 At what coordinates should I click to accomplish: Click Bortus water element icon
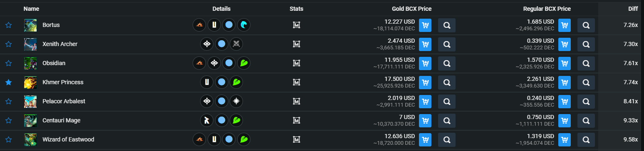coord(243,25)
